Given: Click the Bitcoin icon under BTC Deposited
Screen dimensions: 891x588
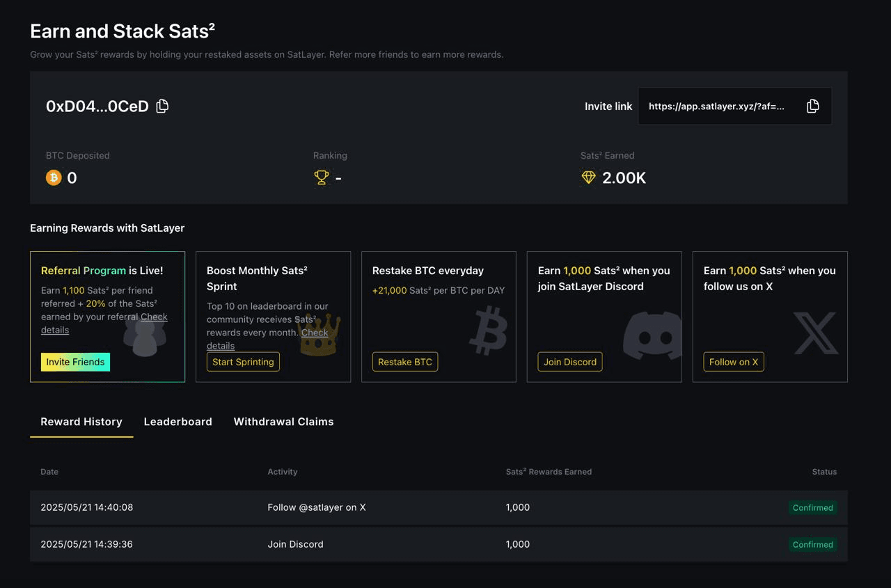Looking at the screenshot, I should (x=54, y=177).
